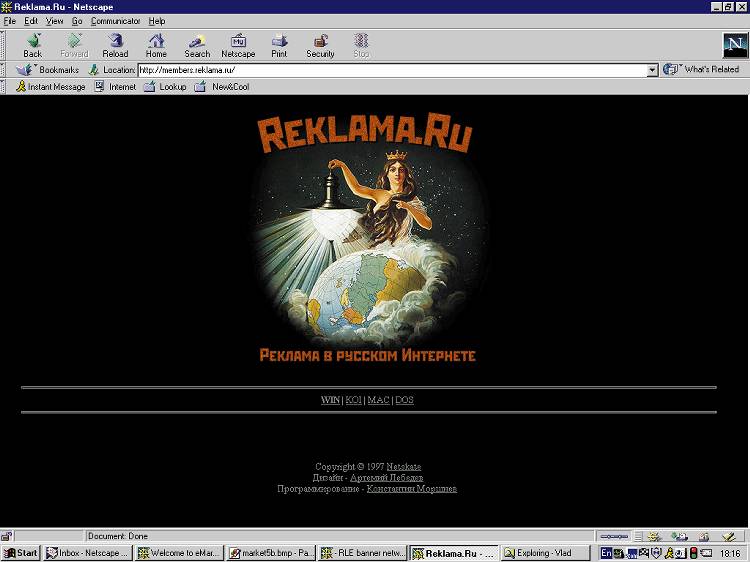750x562 pixels.
Task: Switch to Welcome to eMar... taskbar window
Action: (179, 553)
